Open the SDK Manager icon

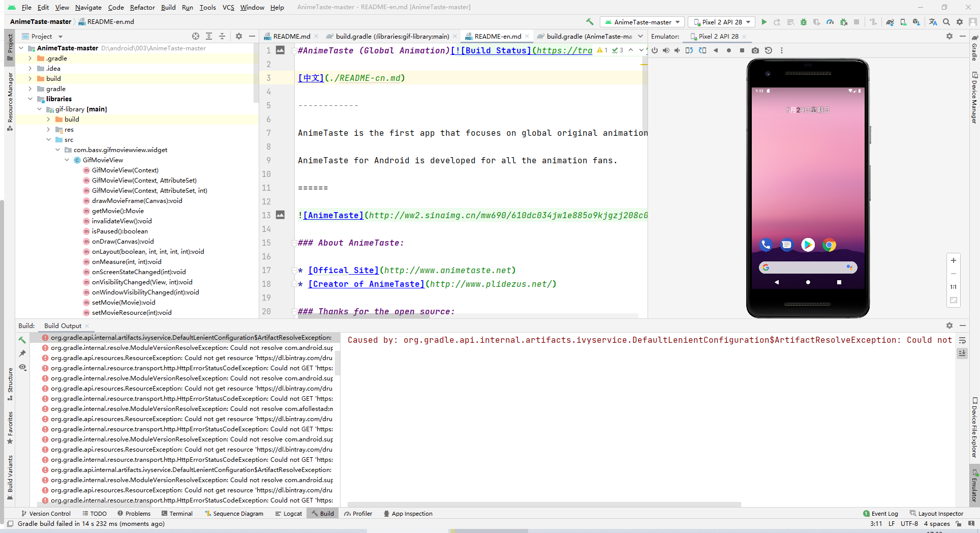[x=916, y=22]
